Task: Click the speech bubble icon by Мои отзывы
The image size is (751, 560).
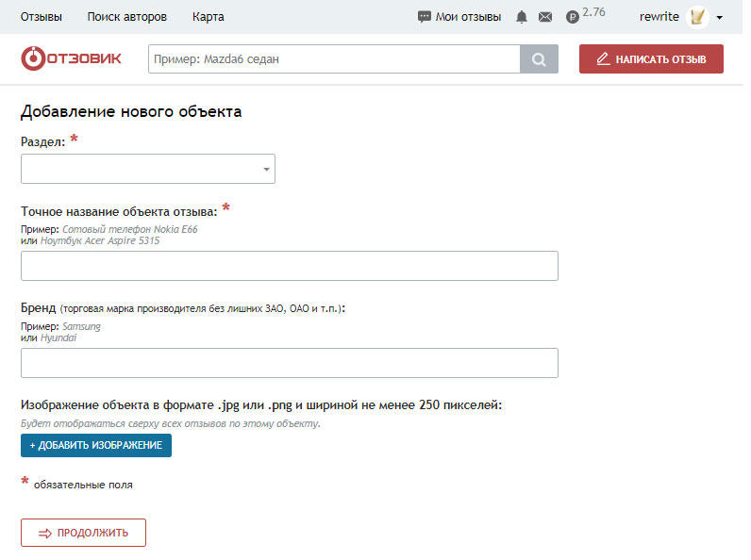Action: click(425, 17)
